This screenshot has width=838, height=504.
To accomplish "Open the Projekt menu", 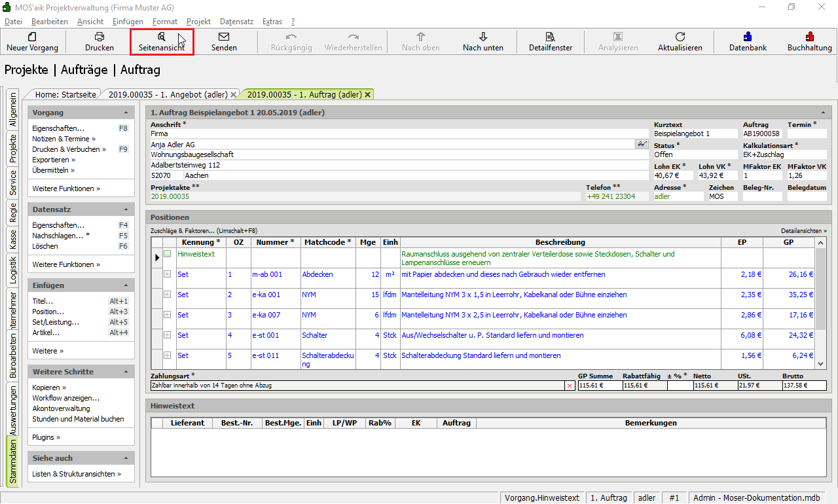I will point(198,22).
